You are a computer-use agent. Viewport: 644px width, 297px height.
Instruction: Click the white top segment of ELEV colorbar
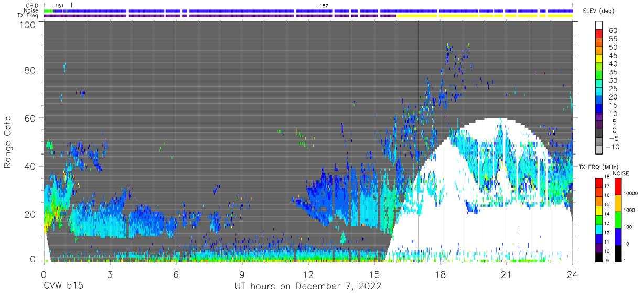599,26
